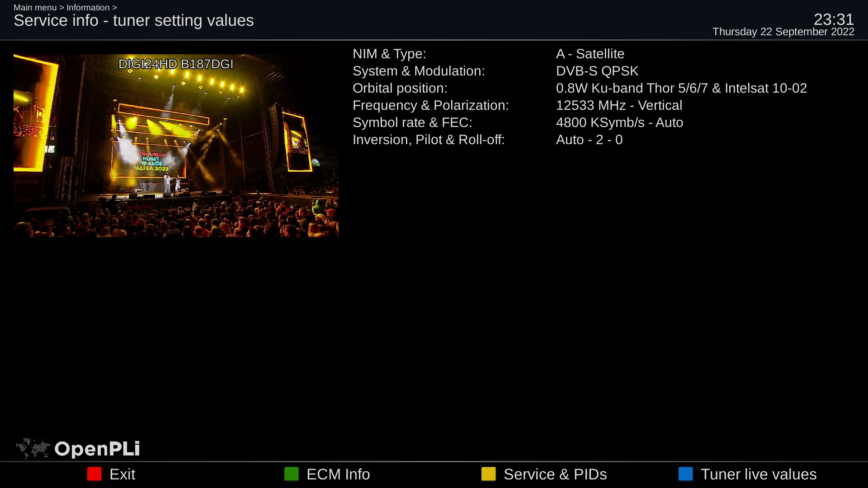Click the OpenPLi logo
Screen dimensions: 868x488
78,449
